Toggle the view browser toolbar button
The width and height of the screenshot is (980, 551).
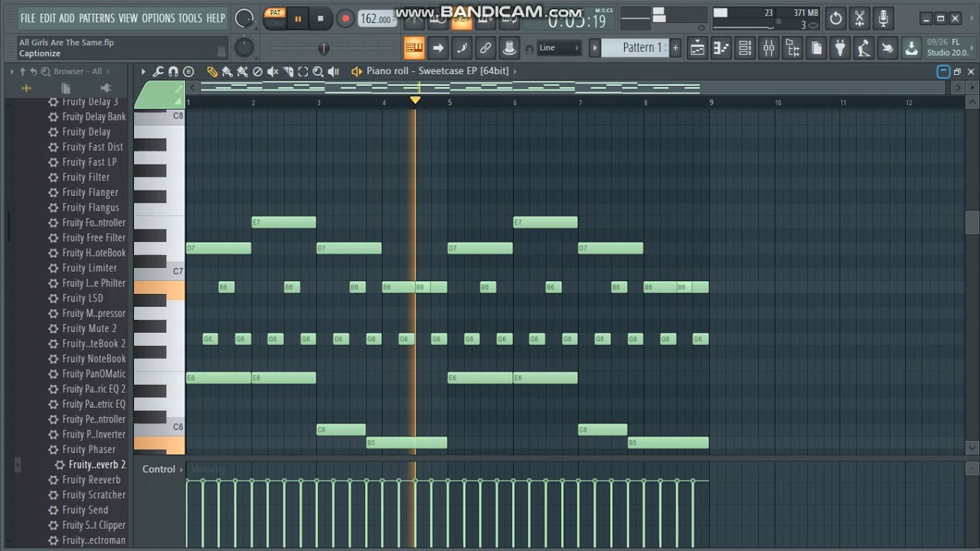(793, 48)
